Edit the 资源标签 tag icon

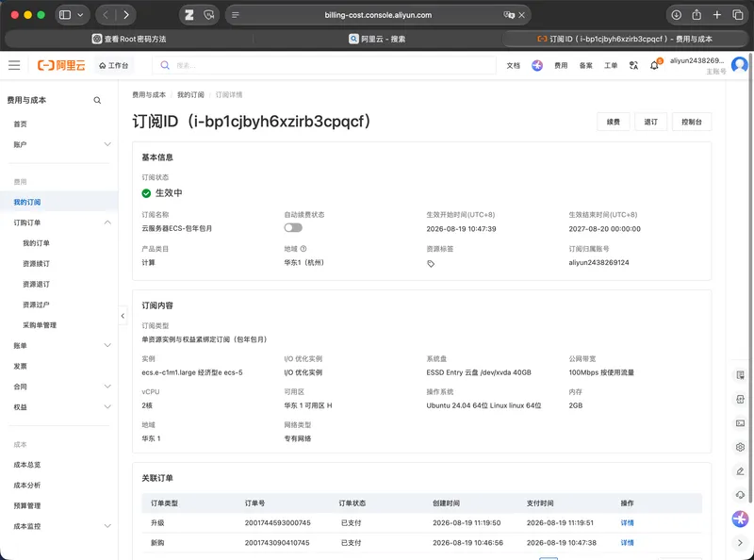pos(431,264)
